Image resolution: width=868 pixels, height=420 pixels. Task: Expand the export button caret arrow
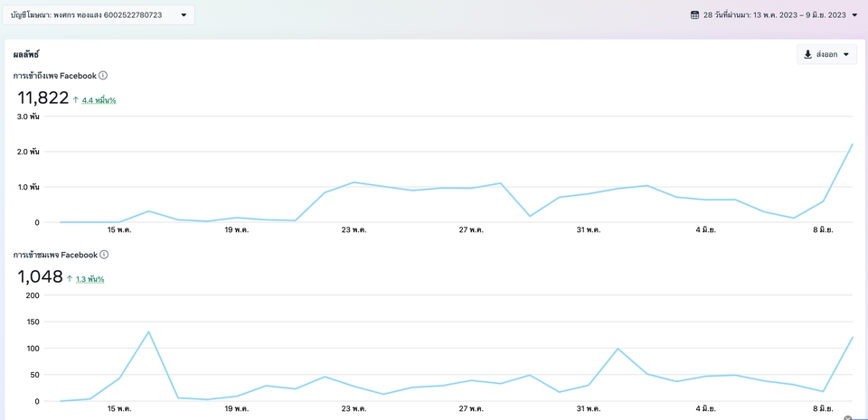pyautogui.click(x=846, y=55)
